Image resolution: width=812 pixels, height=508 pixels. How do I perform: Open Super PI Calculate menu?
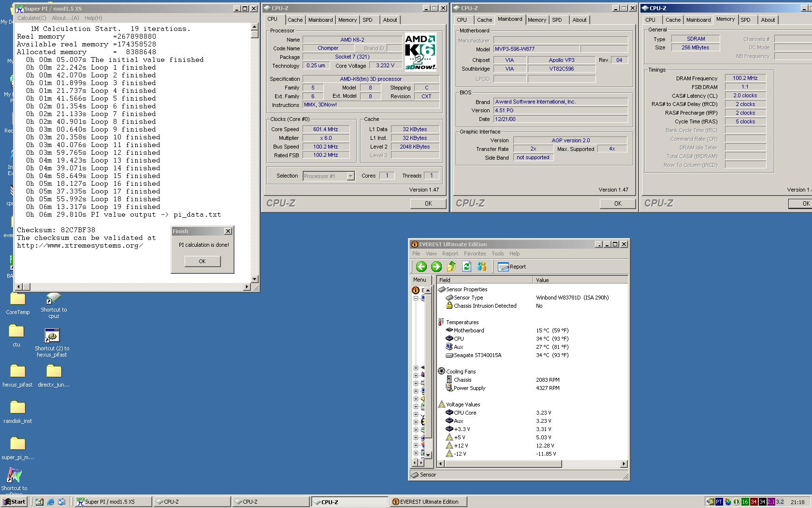coord(32,18)
